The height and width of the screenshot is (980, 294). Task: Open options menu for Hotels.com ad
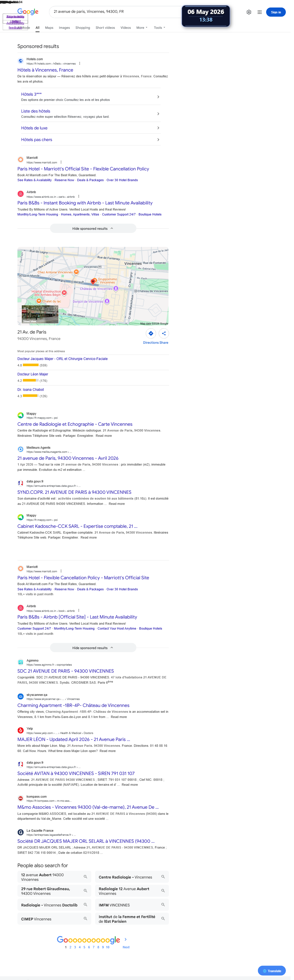[79, 63]
